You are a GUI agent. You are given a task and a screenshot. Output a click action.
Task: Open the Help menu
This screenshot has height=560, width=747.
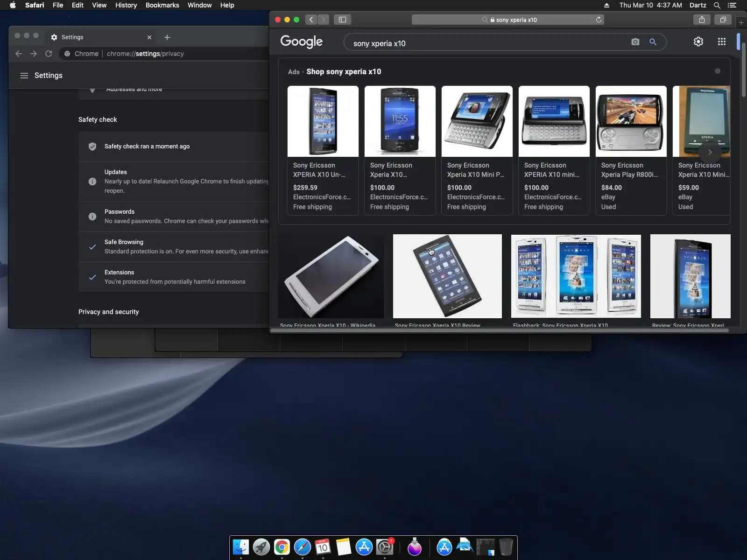(x=227, y=5)
